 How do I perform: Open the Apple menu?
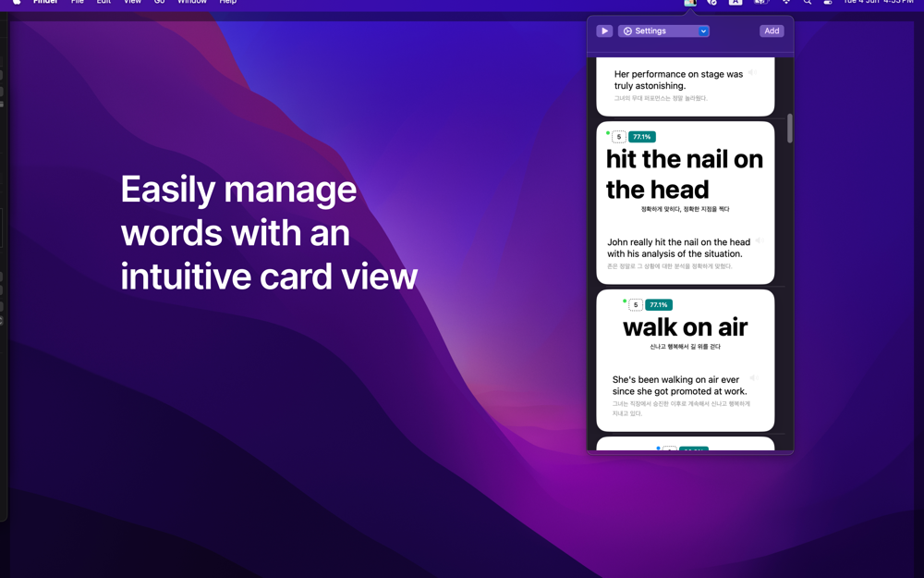pos(17,3)
